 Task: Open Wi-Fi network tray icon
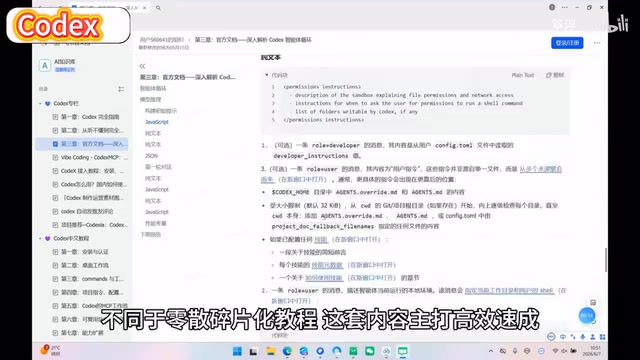point(555,351)
